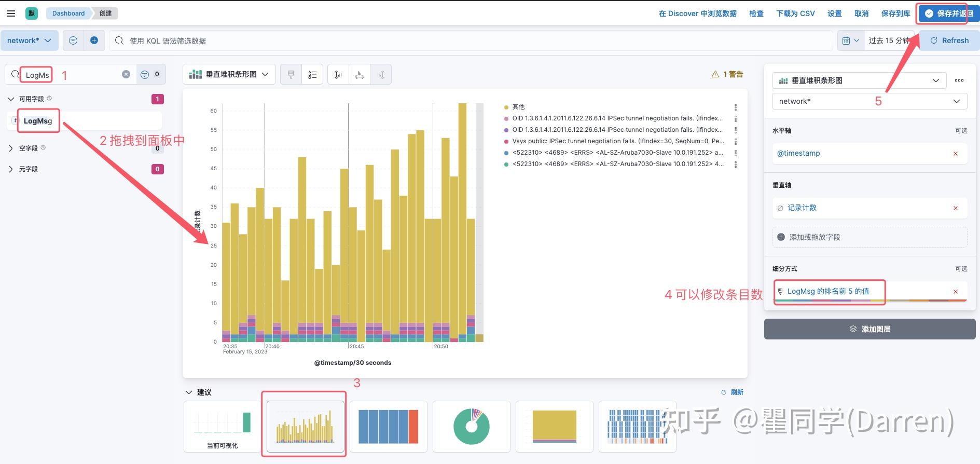The width and height of the screenshot is (980, 464).
Task: Open bottom axis settings icon
Action: 360,75
